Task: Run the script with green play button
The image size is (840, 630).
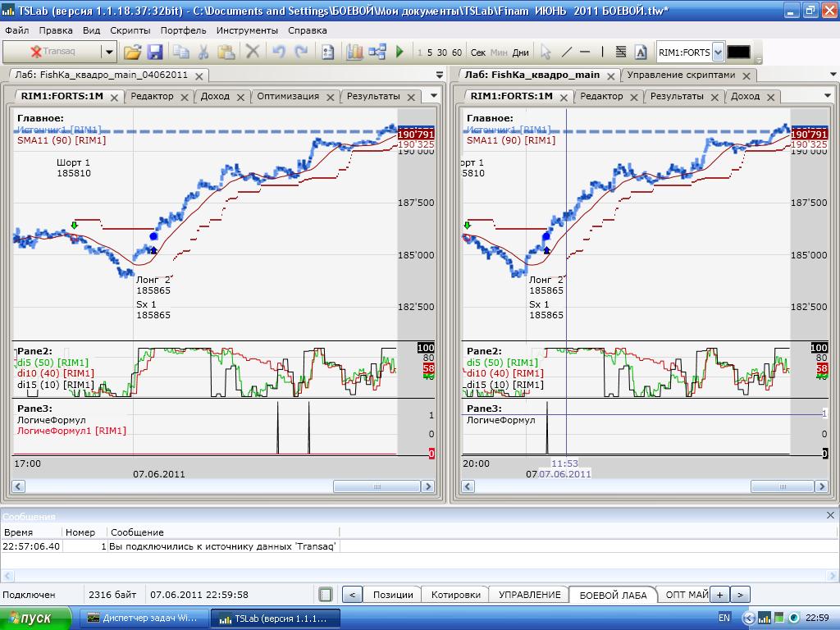Action: (399, 52)
